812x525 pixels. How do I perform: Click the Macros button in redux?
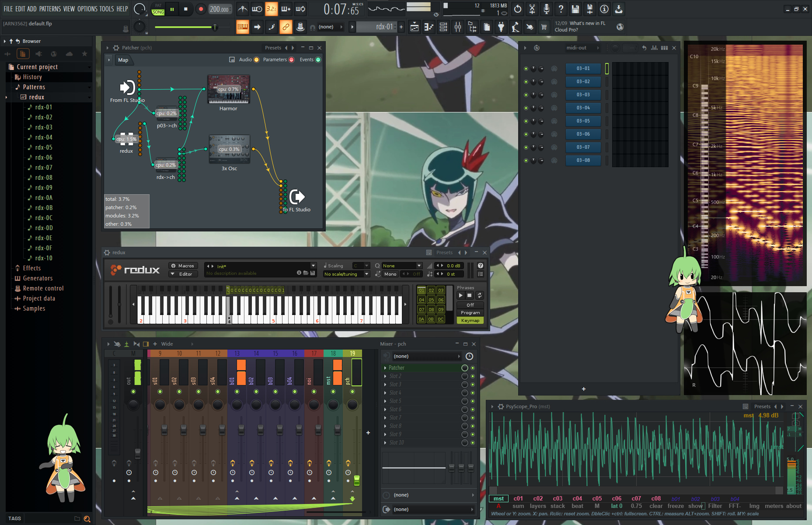[x=183, y=266]
